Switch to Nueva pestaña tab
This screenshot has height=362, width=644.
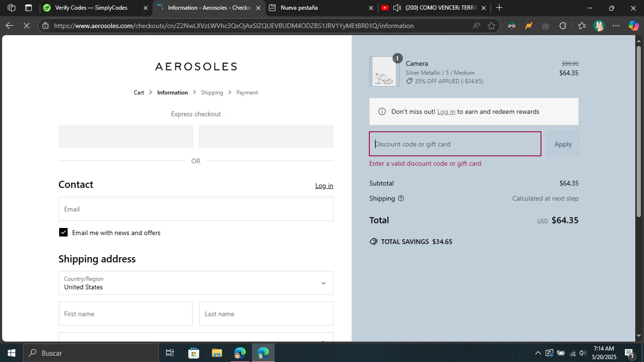(299, 8)
